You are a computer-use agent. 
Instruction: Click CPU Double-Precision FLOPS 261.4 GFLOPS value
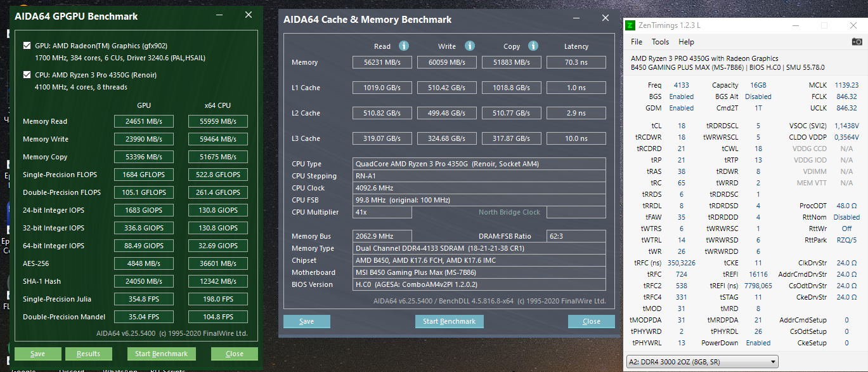[x=218, y=192]
